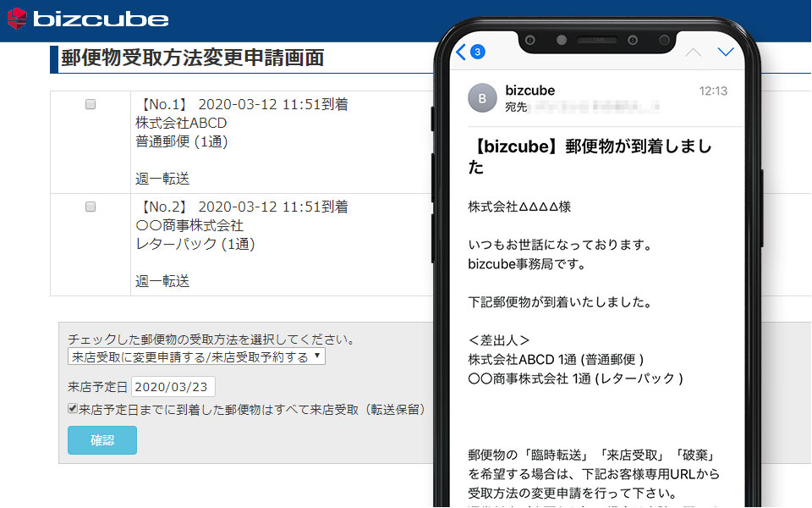Tap bizcube事務局です line in email
The width and height of the screenshot is (812, 508).
pos(527,264)
